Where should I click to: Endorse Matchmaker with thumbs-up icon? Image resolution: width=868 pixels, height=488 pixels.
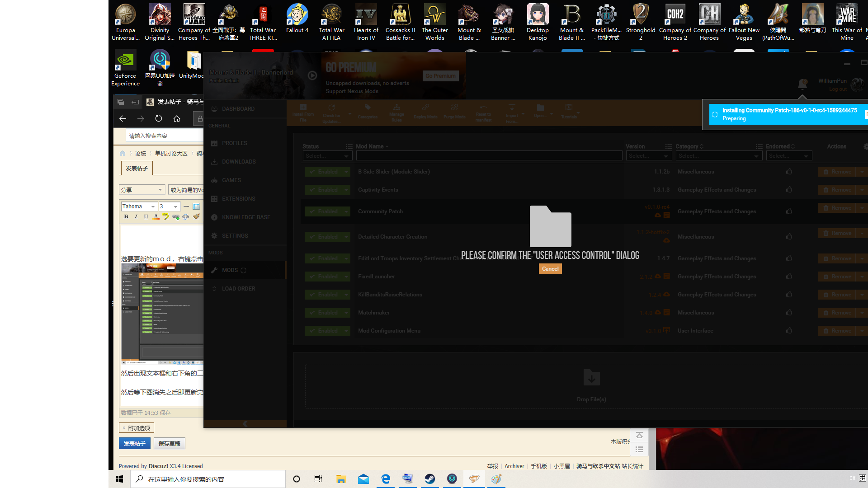789,313
